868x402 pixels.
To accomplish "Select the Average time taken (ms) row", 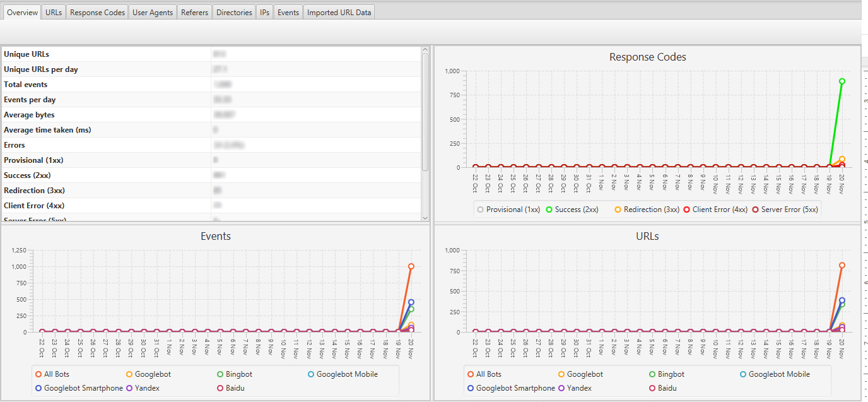I will [x=107, y=130].
